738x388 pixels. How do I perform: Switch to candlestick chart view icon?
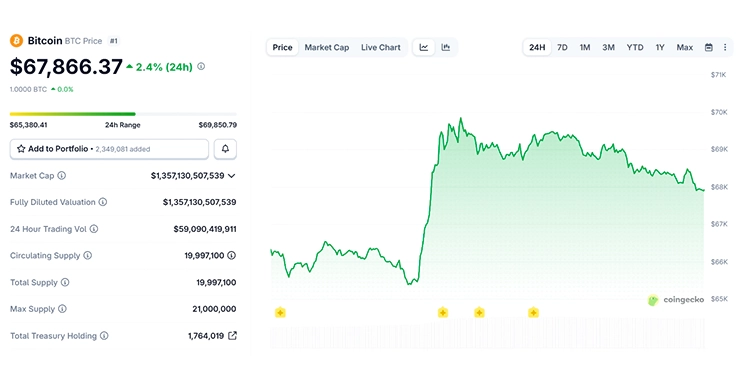point(445,48)
